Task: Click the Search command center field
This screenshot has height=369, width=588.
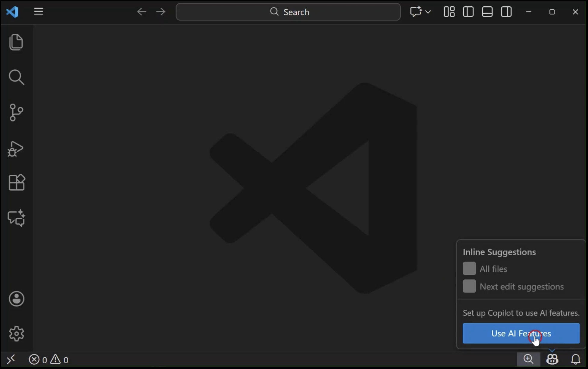Action: coord(288,12)
